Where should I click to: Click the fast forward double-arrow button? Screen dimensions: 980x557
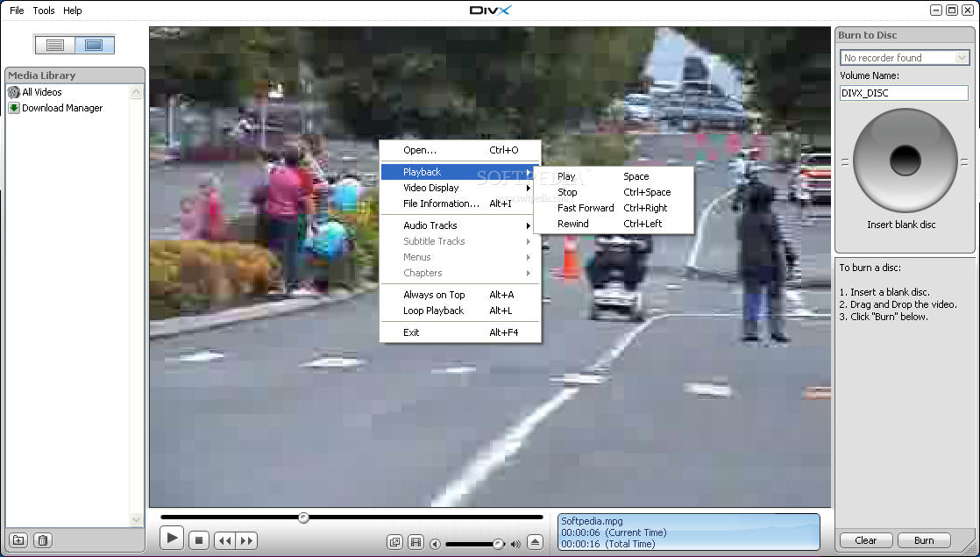tap(246, 540)
